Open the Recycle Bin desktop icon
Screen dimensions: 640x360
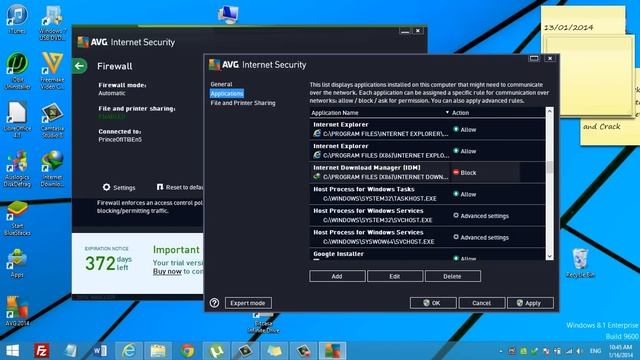coord(580,262)
